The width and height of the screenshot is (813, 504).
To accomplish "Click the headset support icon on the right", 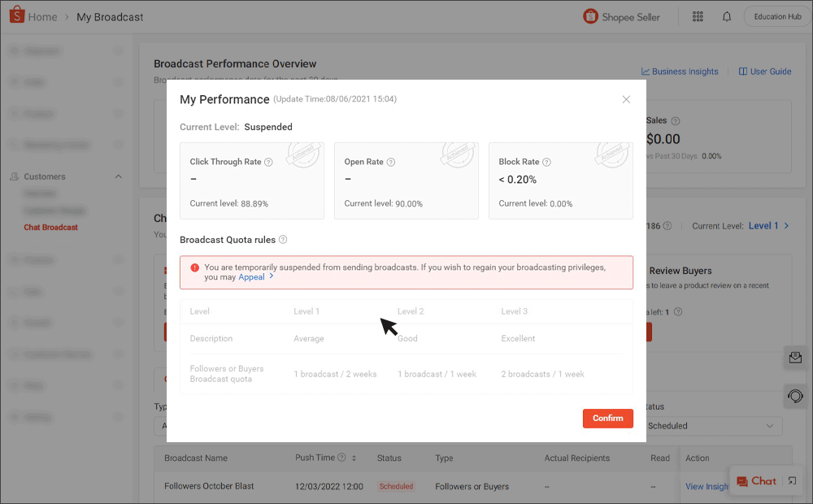I will pos(793,397).
